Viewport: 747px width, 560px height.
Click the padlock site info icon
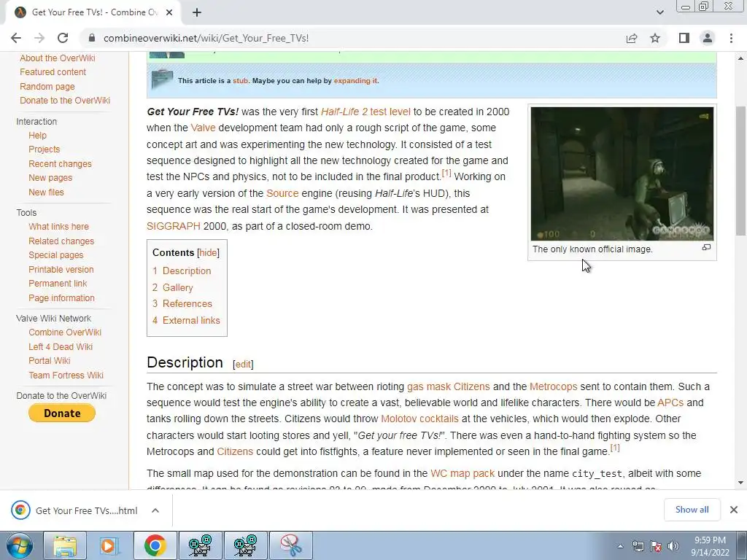pos(92,38)
